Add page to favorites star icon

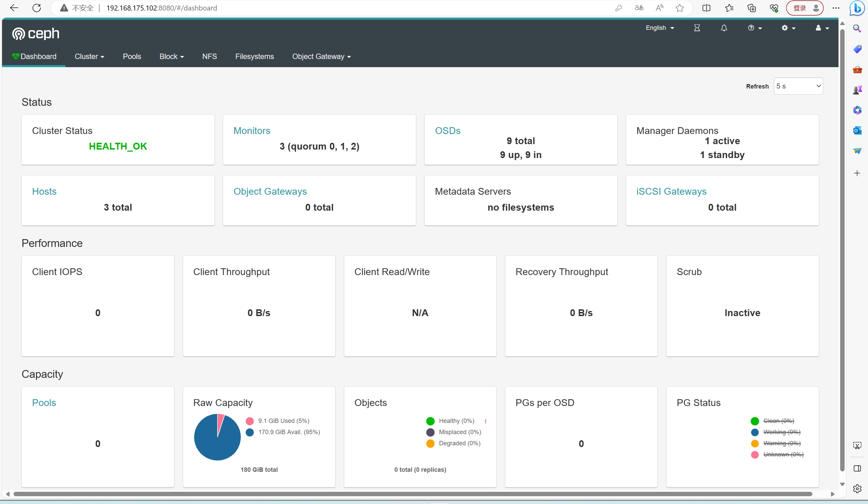pyautogui.click(x=679, y=8)
